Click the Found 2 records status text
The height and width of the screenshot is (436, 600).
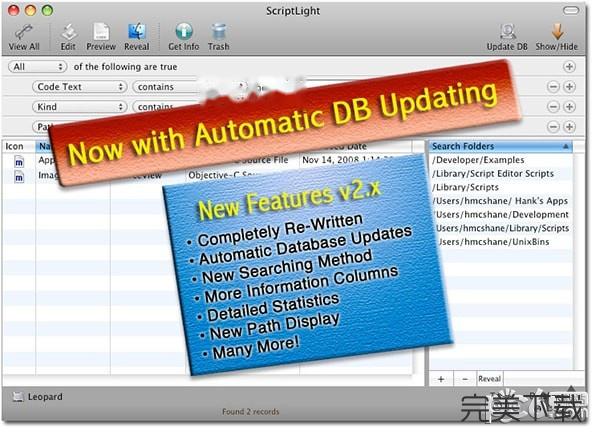point(251,412)
